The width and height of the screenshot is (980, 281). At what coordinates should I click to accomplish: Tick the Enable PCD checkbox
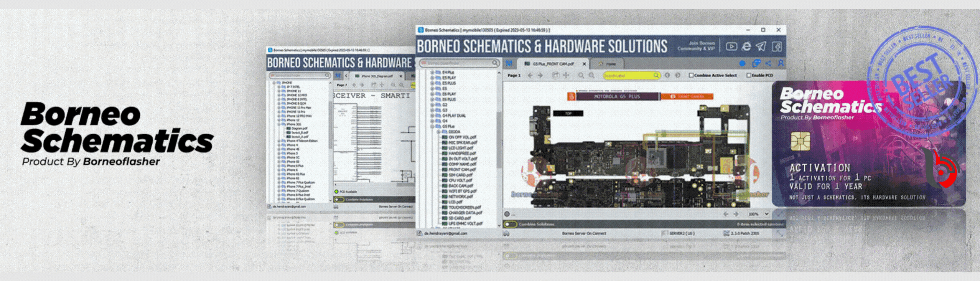pos(748,75)
